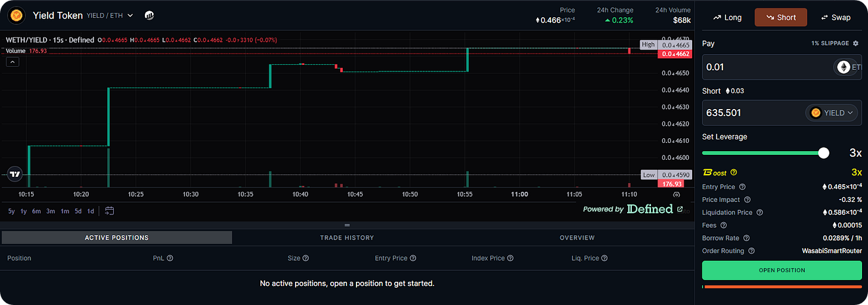Image resolution: width=868 pixels, height=305 pixels.
Task: Show PnL column help icon
Action: point(170,259)
